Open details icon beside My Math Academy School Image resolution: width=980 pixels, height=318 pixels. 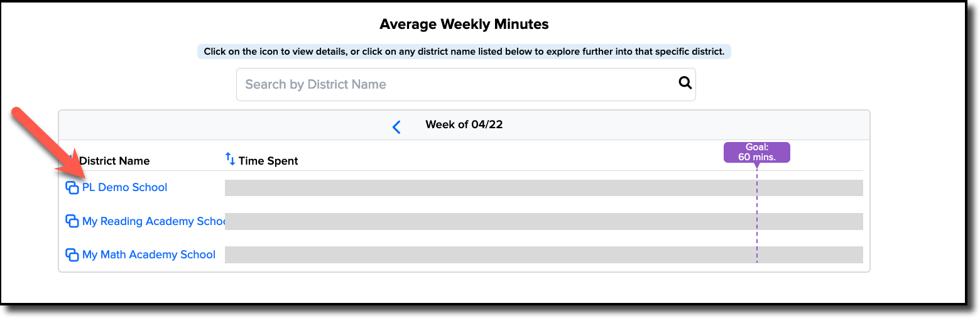point(72,255)
